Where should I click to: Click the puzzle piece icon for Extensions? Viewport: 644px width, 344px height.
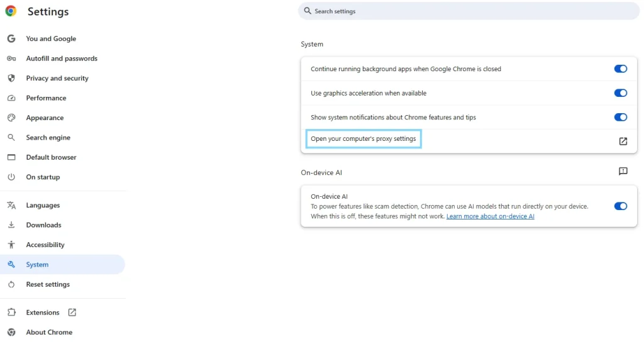click(11, 313)
